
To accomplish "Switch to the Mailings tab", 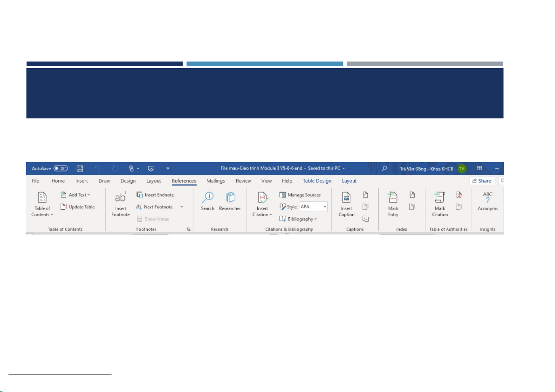I will click(216, 181).
